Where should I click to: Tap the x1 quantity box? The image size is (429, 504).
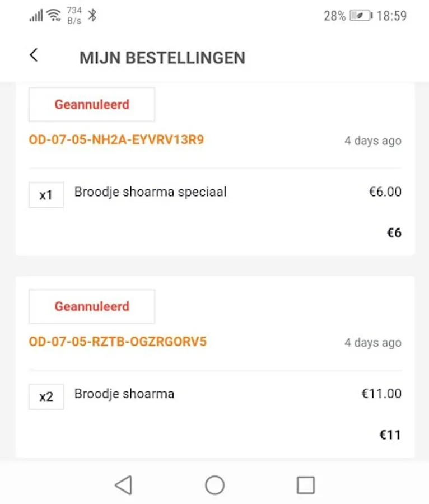(x=46, y=195)
